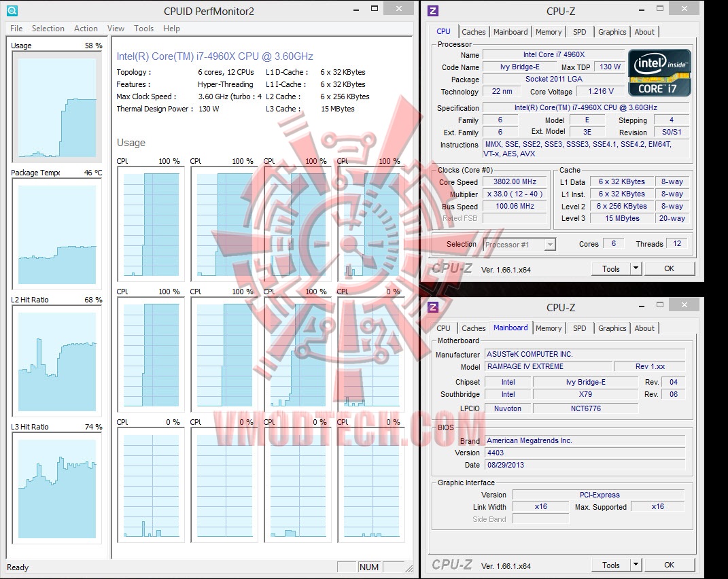The width and height of the screenshot is (728, 579).
Task: Click the Thermal Design Power 130 W entry
Action: coord(168,109)
